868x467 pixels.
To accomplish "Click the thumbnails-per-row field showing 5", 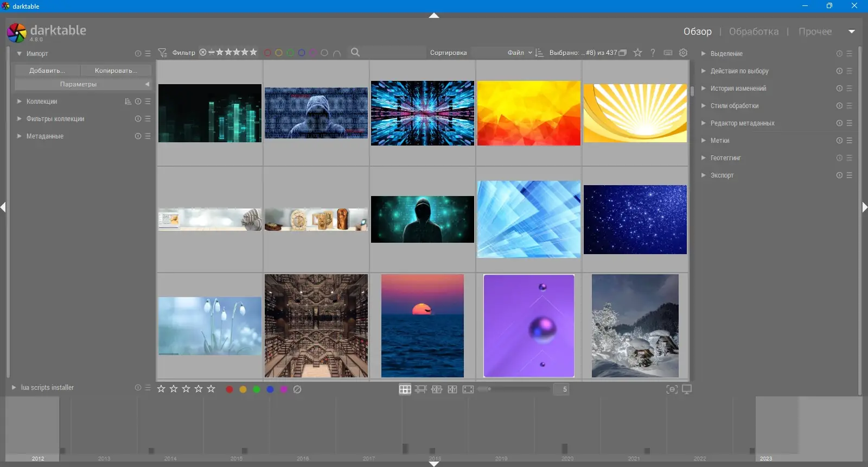I will [561, 389].
